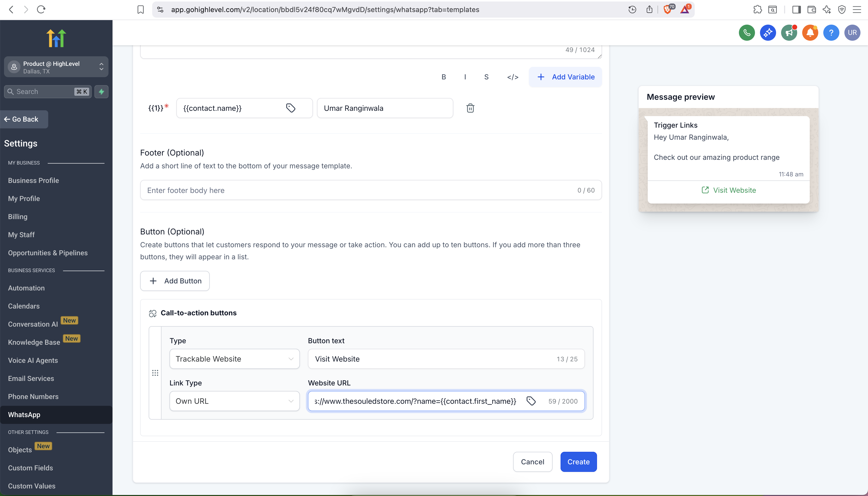This screenshot has height=496, width=868.
Task: Expand the Link Type dropdown Own URL
Action: point(234,401)
